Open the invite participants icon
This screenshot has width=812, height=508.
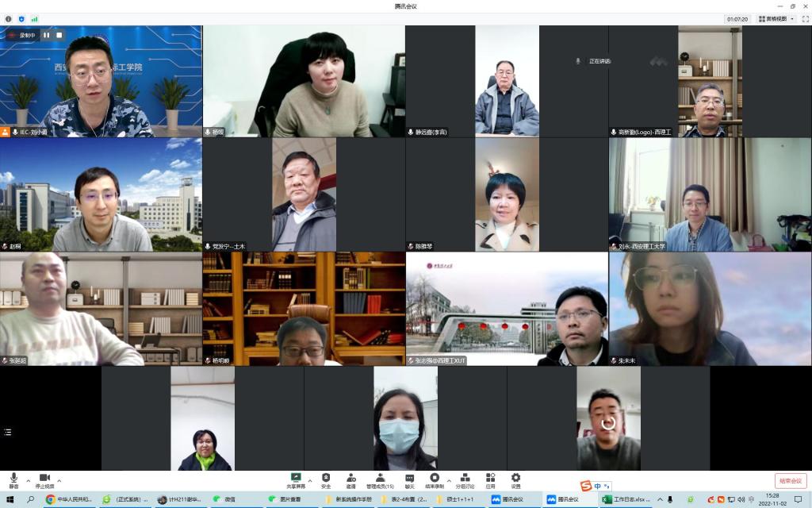tap(350, 479)
